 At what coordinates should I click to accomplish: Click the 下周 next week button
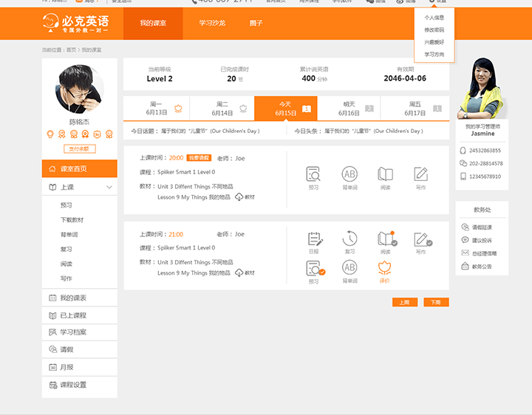tap(436, 302)
